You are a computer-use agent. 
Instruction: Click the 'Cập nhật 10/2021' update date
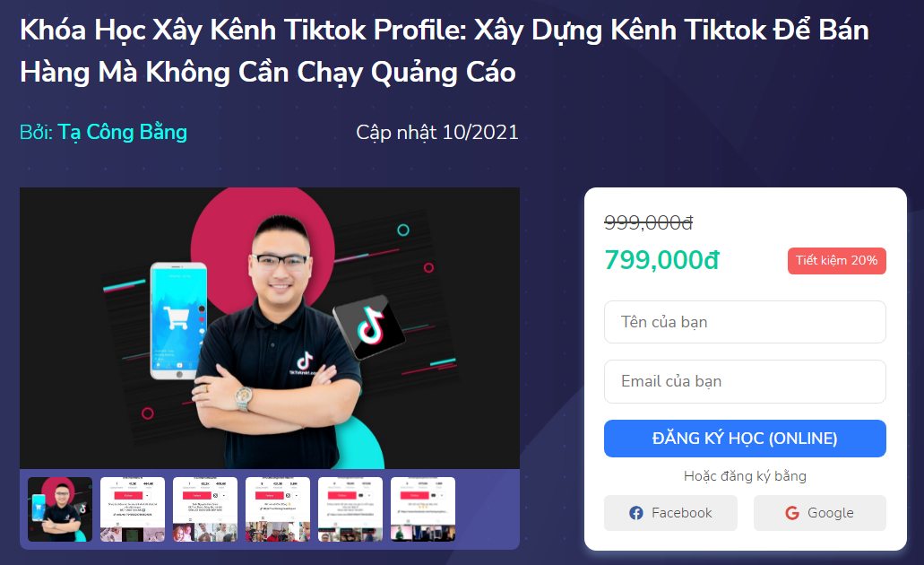pyautogui.click(x=437, y=132)
